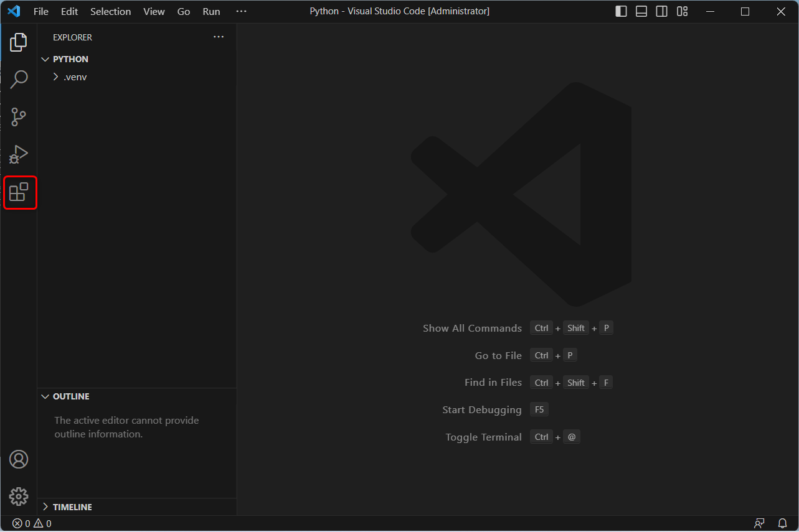Open the Manage settings gear
The image size is (799, 532).
19,497
